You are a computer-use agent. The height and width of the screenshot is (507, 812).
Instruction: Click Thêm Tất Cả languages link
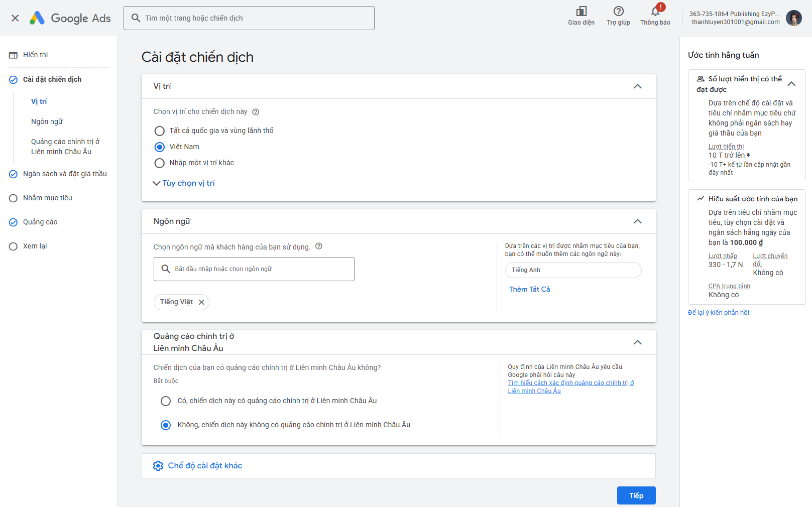pos(530,289)
